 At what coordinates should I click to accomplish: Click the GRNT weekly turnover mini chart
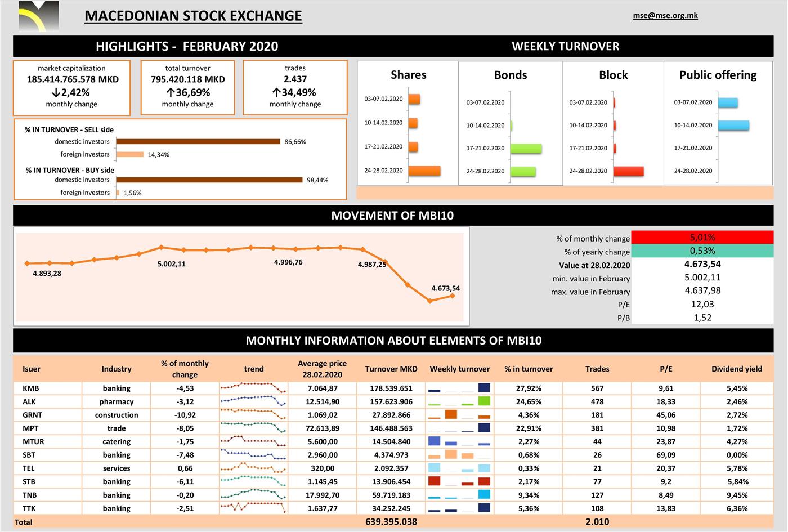click(459, 415)
